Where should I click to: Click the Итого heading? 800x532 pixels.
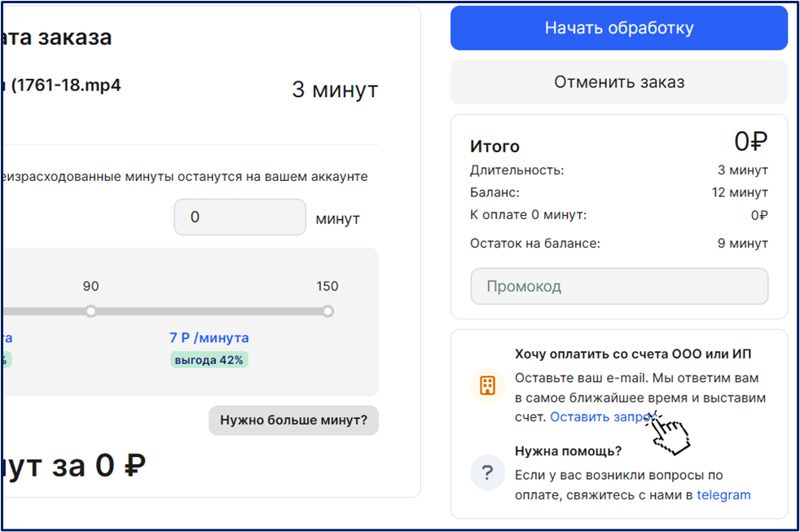point(495,147)
